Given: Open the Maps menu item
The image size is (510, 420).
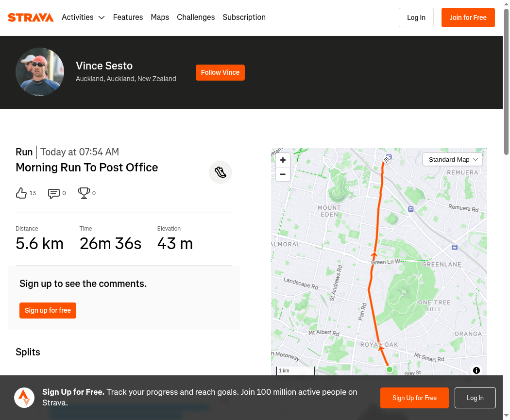Looking at the screenshot, I should tap(160, 17).
